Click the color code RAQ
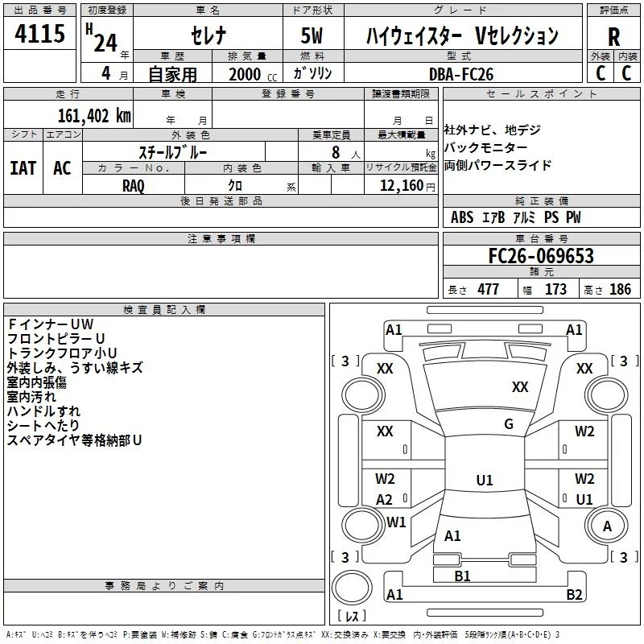This screenshot has height=644, width=644. [134, 185]
